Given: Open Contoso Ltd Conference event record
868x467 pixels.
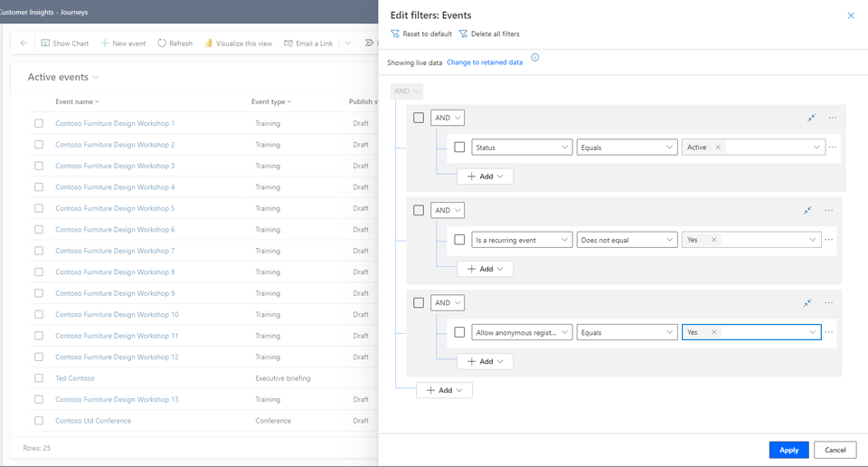Looking at the screenshot, I should [93, 421].
